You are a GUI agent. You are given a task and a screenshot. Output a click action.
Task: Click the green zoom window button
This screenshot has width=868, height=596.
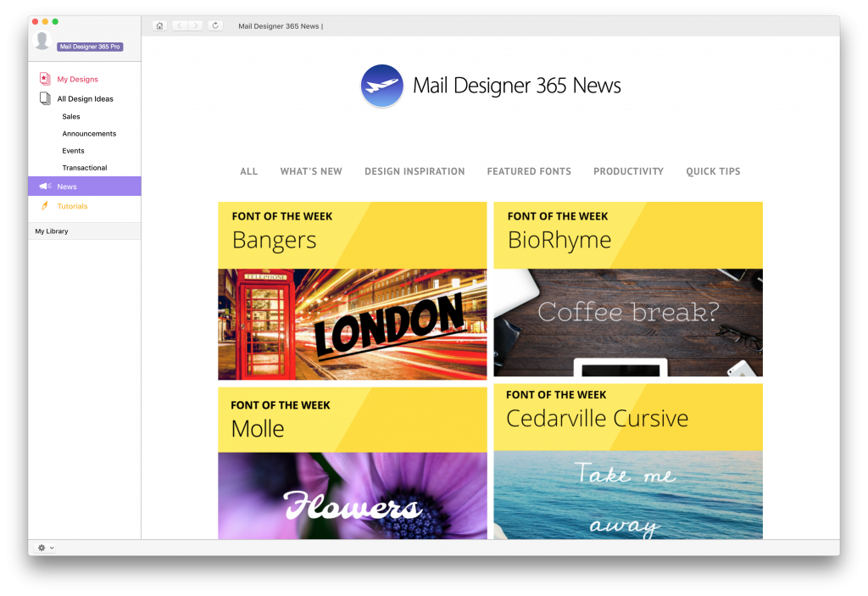pyautogui.click(x=55, y=21)
